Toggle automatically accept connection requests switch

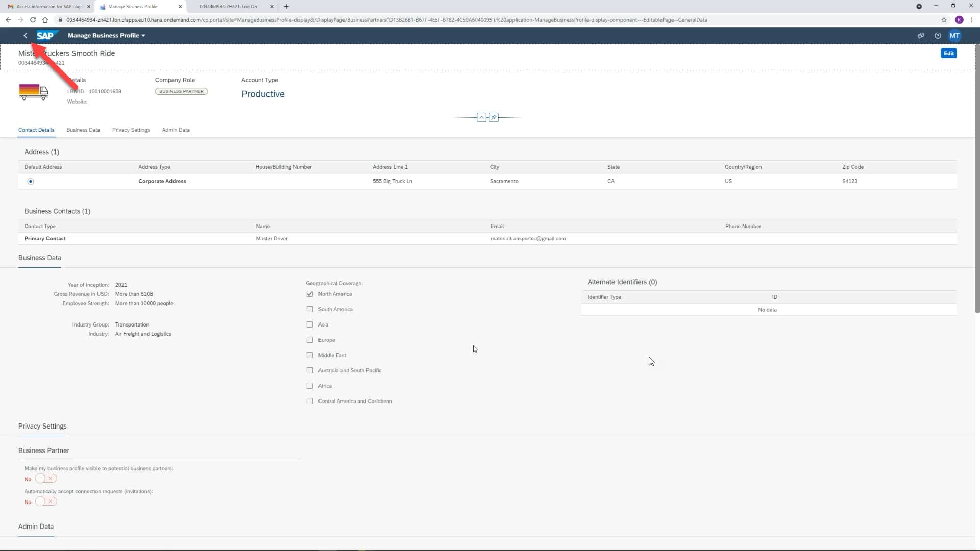pyautogui.click(x=46, y=502)
